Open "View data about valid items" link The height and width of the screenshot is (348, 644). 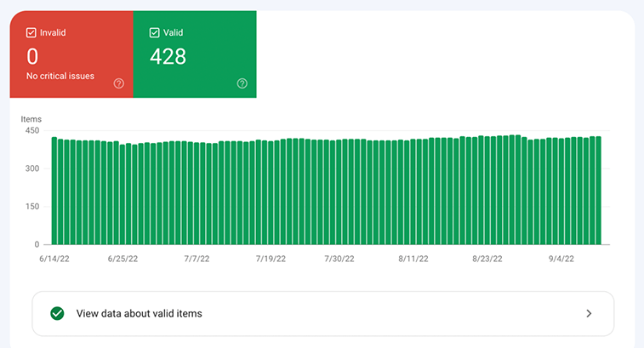click(140, 314)
